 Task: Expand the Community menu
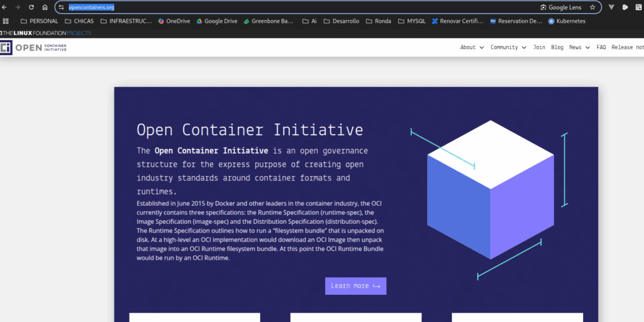pyautogui.click(x=508, y=47)
